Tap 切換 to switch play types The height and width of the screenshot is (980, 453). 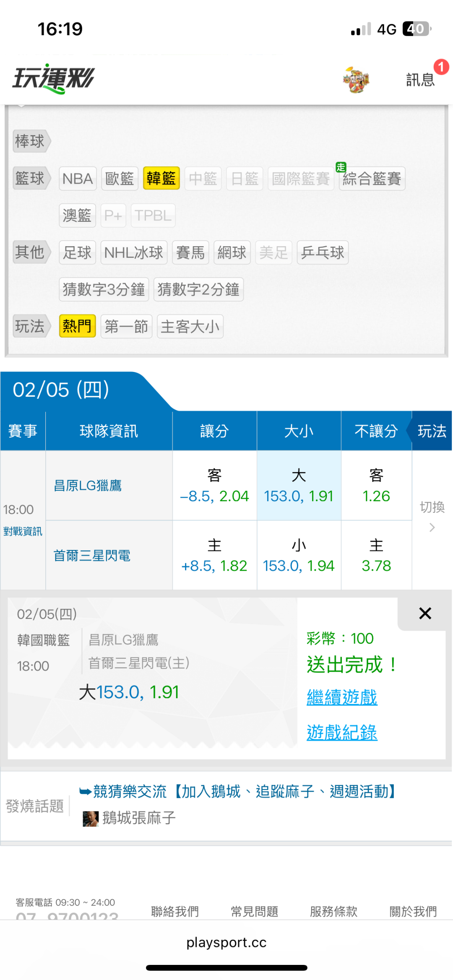click(432, 516)
